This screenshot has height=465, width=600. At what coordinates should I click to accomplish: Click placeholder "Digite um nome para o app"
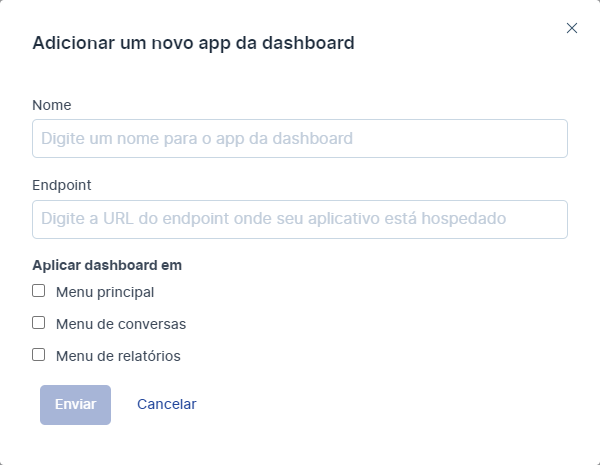[197, 139]
